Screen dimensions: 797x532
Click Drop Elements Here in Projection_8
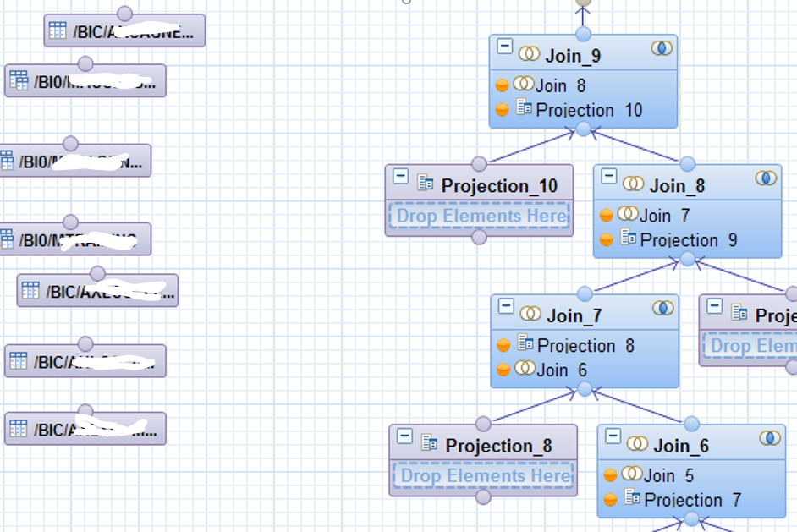point(483,475)
